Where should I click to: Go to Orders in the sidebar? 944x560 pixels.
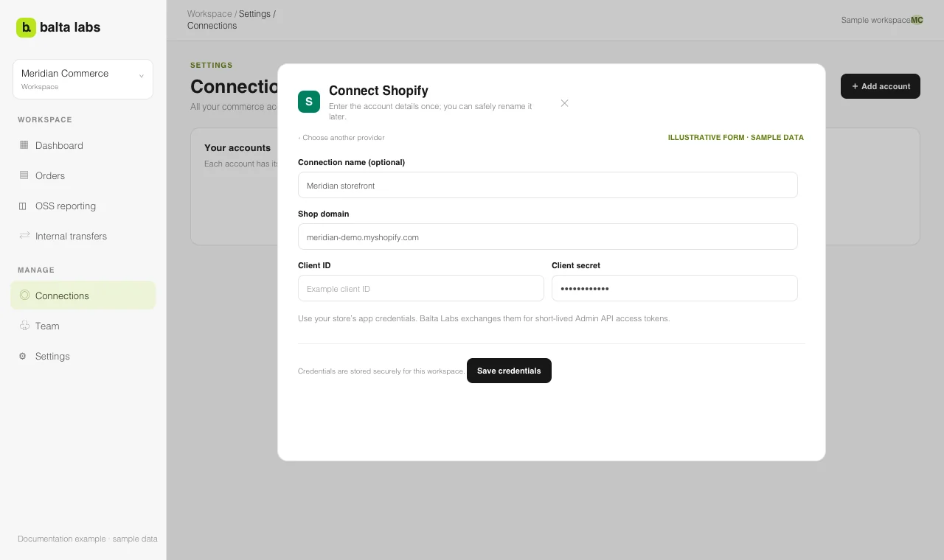[x=83, y=175]
